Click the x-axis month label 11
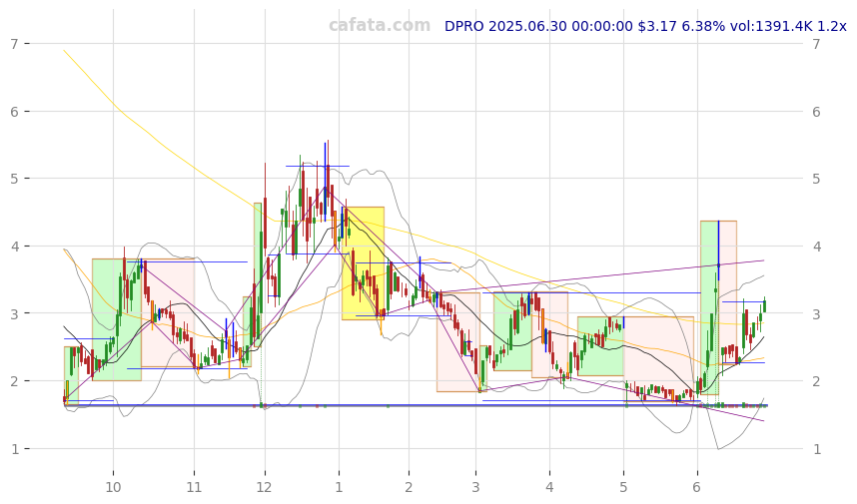This screenshot has height=504, width=857. [194, 487]
